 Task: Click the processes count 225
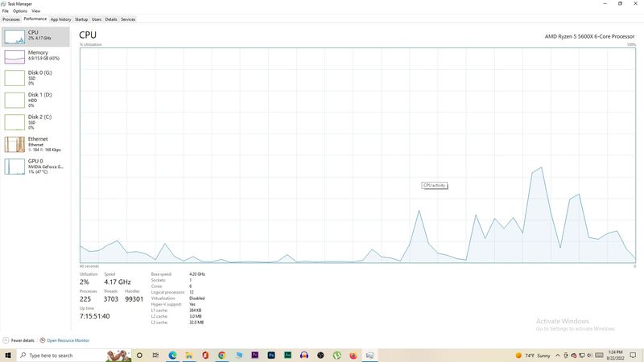point(85,299)
